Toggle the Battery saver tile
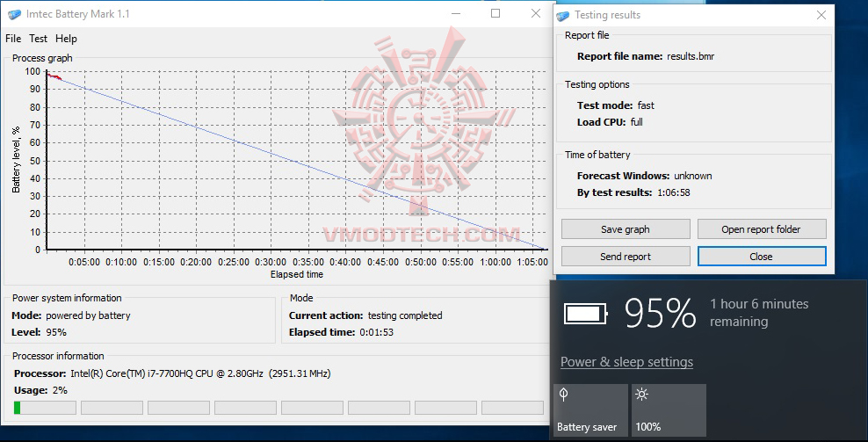 [x=590, y=410]
